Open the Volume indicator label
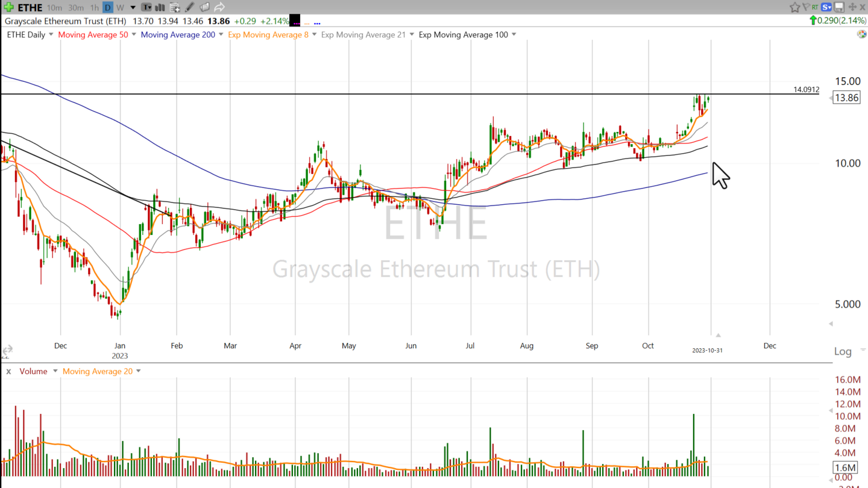868x488 pixels. [x=33, y=371]
